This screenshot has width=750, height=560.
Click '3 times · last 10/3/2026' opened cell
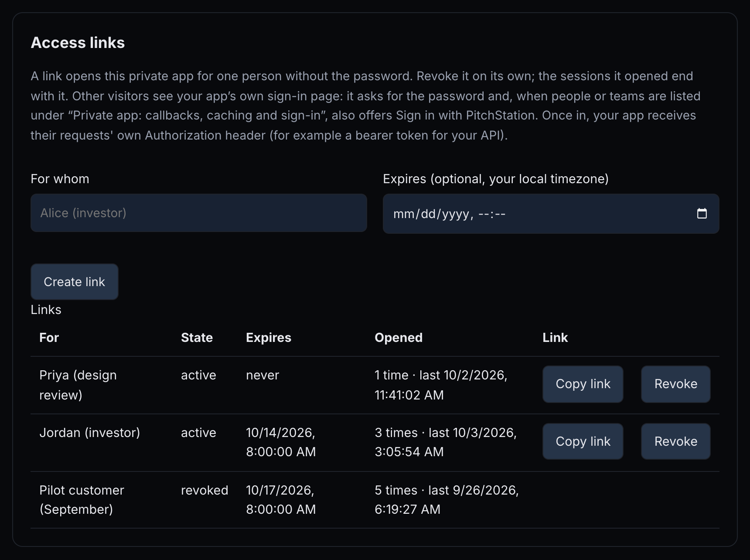(446, 442)
